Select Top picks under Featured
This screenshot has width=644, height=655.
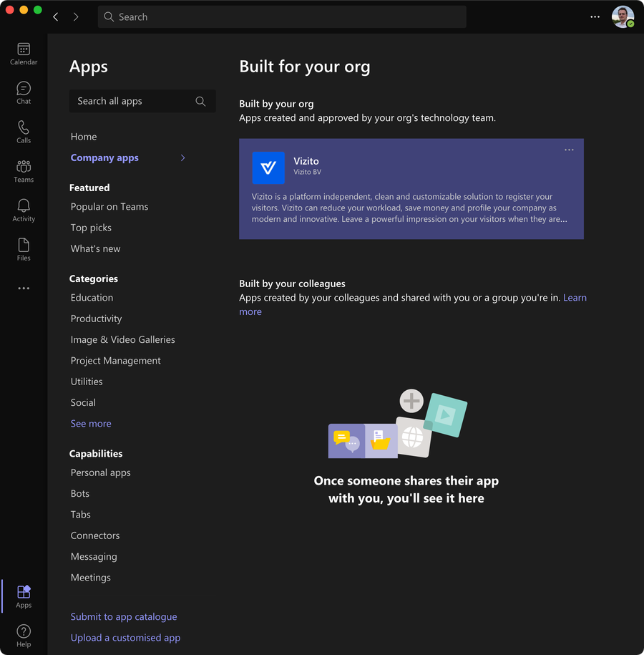[x=91, y=227]
